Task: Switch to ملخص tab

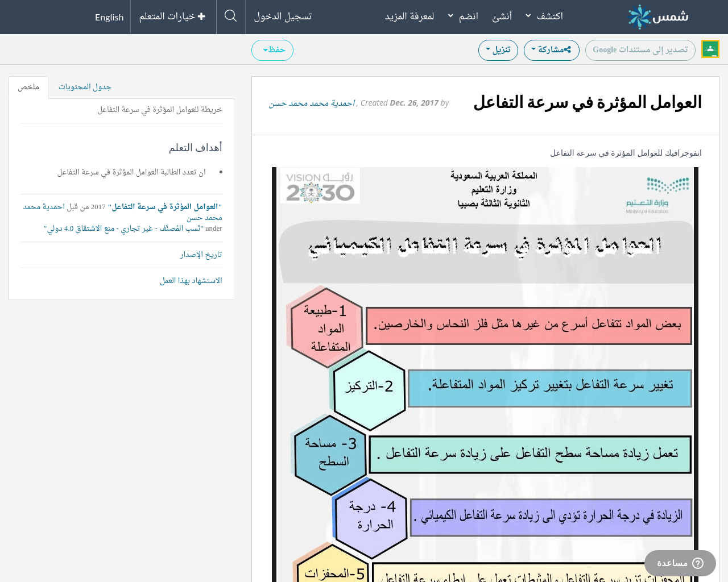Action: click(28, 87)
